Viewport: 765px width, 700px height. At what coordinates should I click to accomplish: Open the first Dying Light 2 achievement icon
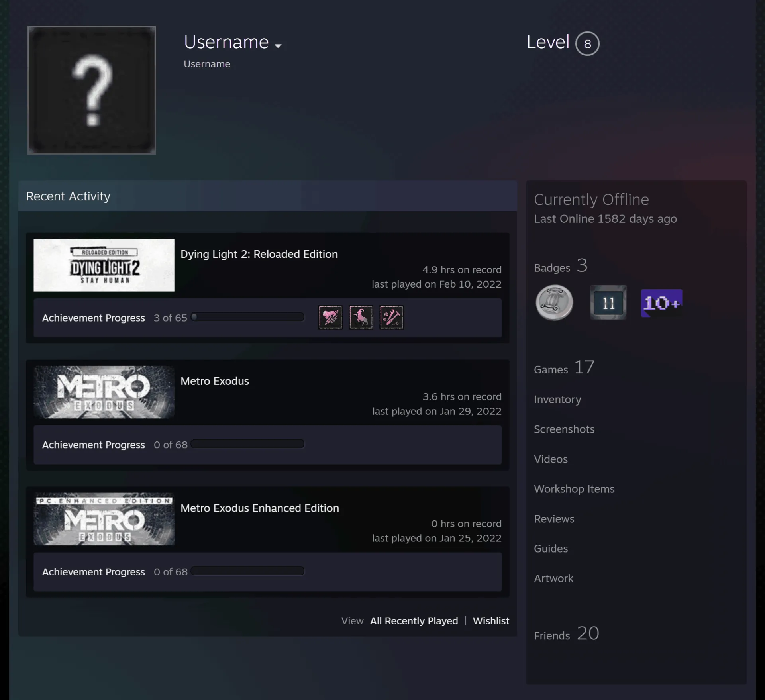[x=330, y=318]
